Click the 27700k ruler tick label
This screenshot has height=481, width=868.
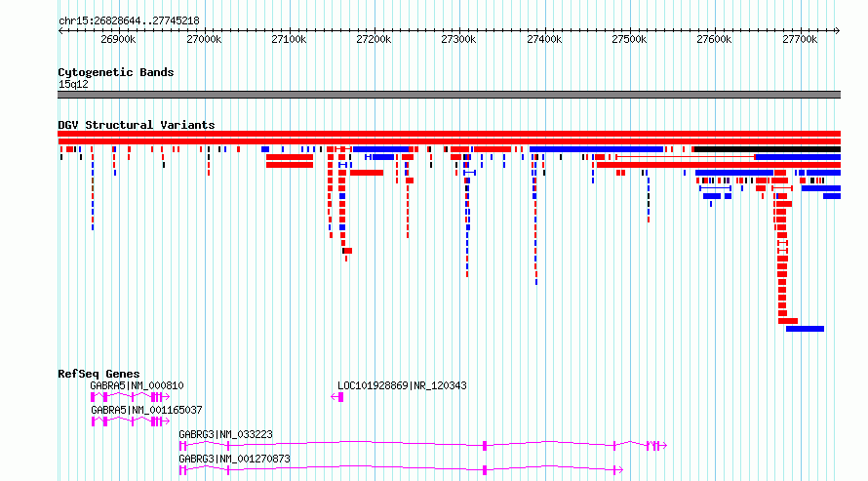[800, 39]
